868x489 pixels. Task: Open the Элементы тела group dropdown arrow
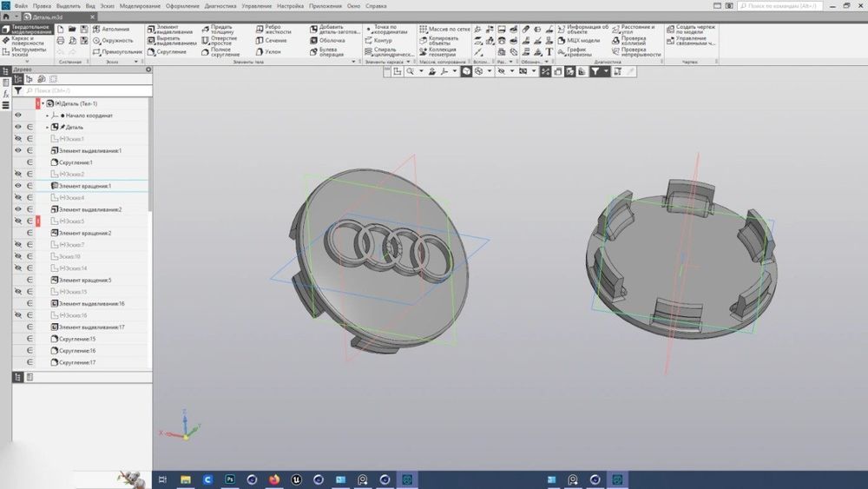(x=354, y=62)
